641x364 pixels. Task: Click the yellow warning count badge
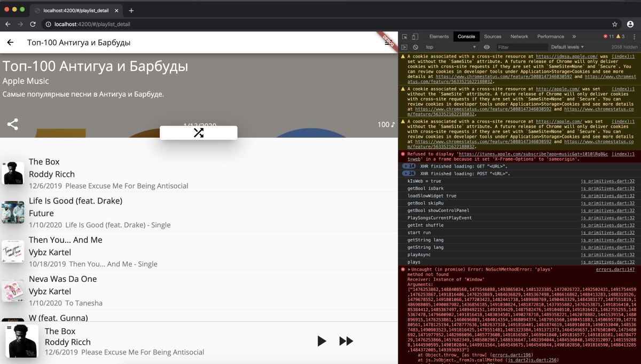tap(620, 36)
